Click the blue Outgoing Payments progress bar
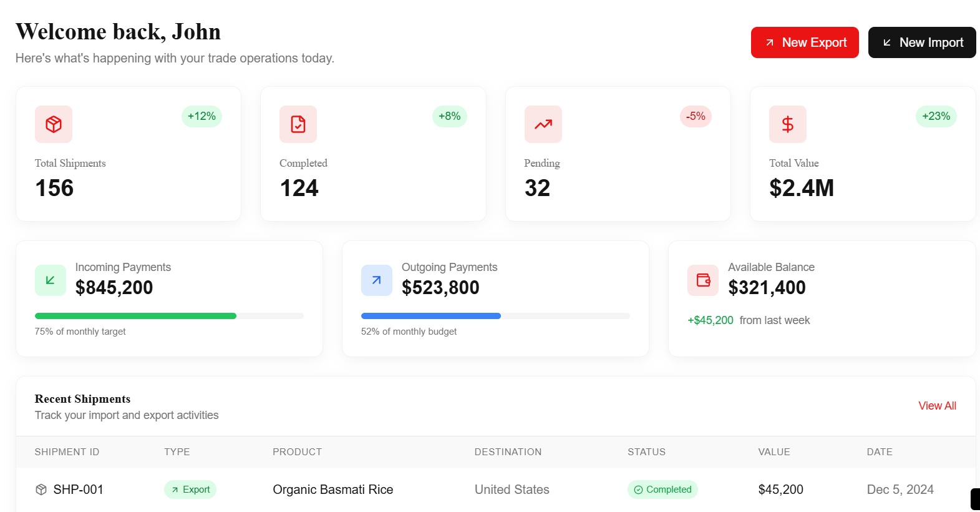980x512 pixels. point(430,316)
